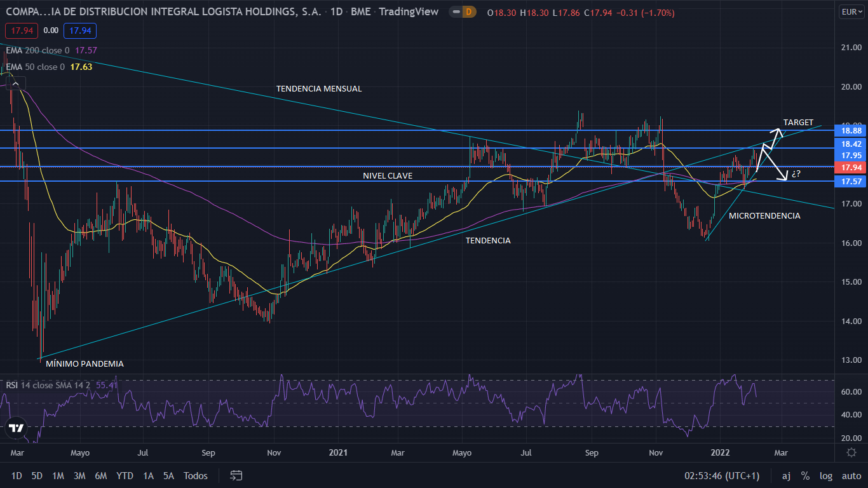Open the go-to-date calendar icon

point(236,475)
